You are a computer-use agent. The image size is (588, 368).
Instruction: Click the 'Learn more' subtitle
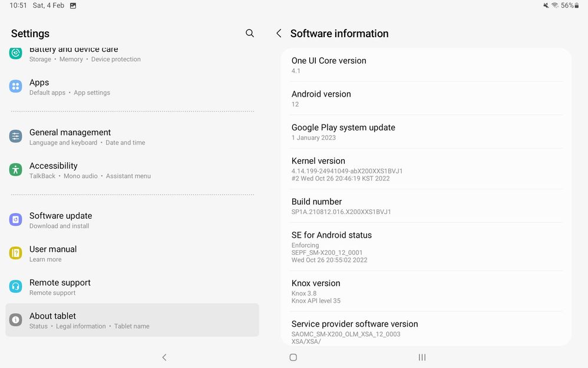[45, 259]
